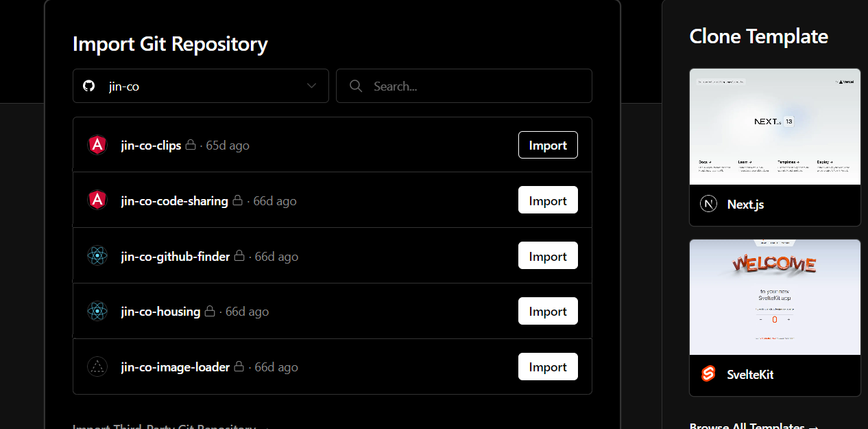Open the SvelteKit template preview thumbnail
This screenshot has width=868, height=429.
point(775,297)
